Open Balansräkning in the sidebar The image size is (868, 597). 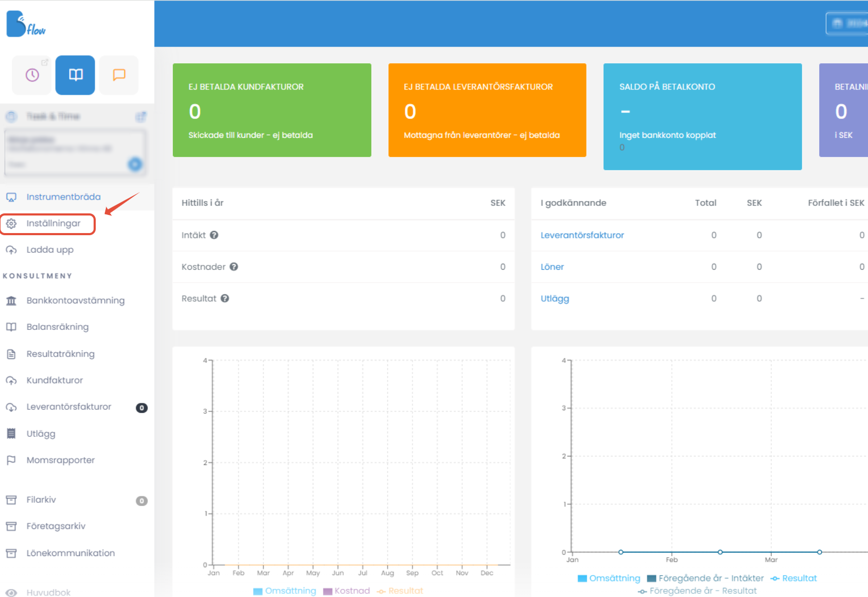pos(57,327)
